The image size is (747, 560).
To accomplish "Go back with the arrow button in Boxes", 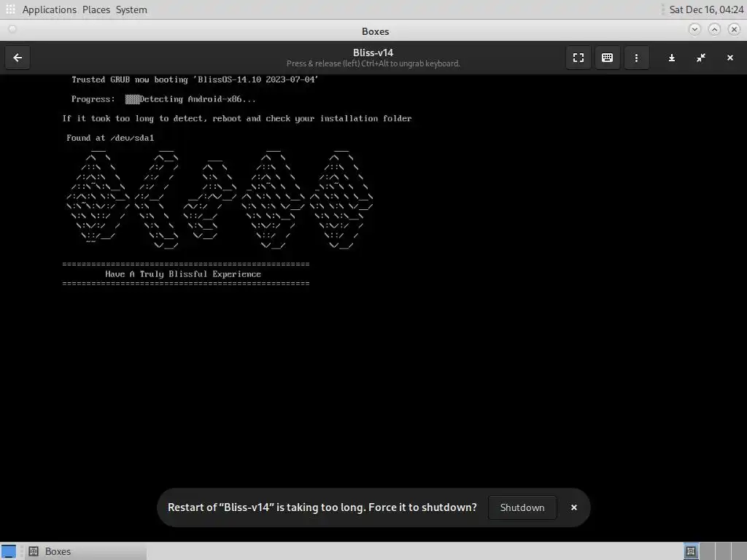I will click(18, 58).
